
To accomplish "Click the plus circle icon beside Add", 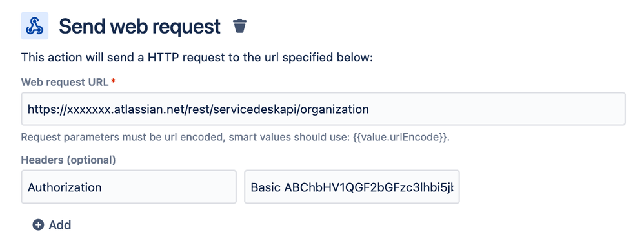I will (x=38, y=225).
